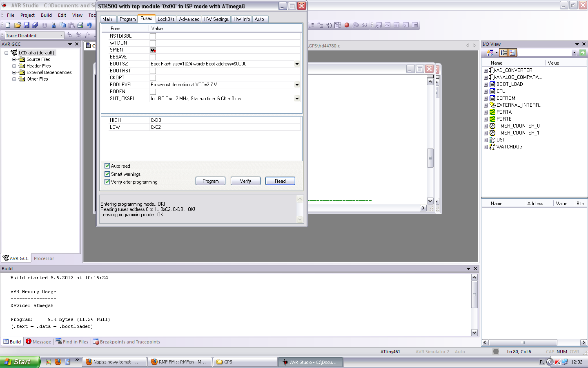Viewport: 588px width, 368px height.
Task: Toggle the Auto read checkbox
Action: 107,166
